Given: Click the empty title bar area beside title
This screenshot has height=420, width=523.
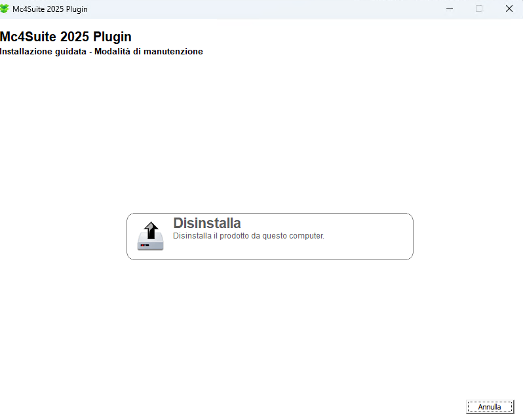Looking at the screenshot, I should (262, 9).
